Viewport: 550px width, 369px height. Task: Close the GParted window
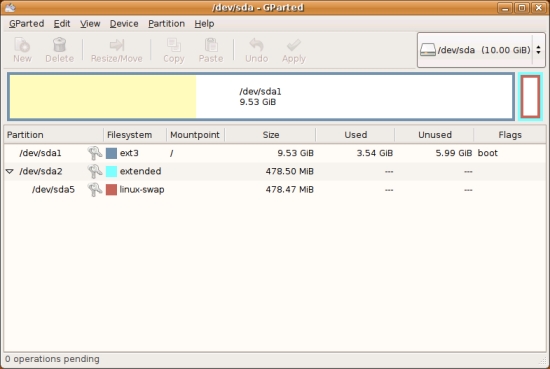pyautogui.click(x=538, y=8)
